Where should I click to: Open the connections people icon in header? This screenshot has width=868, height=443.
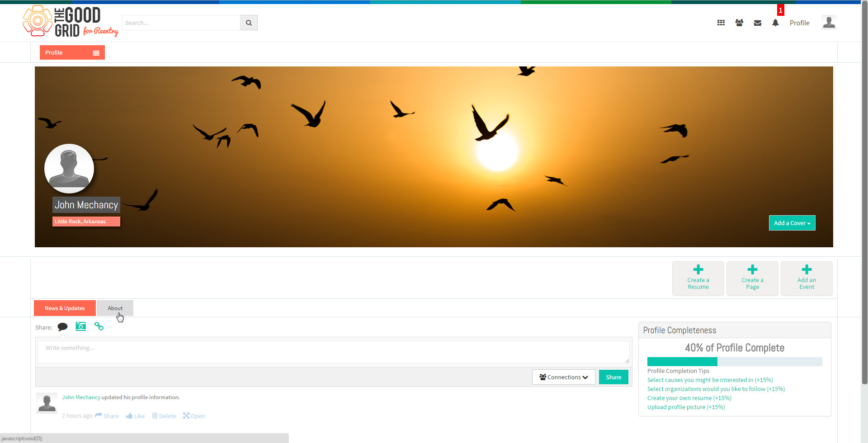(x=739, y=23)
